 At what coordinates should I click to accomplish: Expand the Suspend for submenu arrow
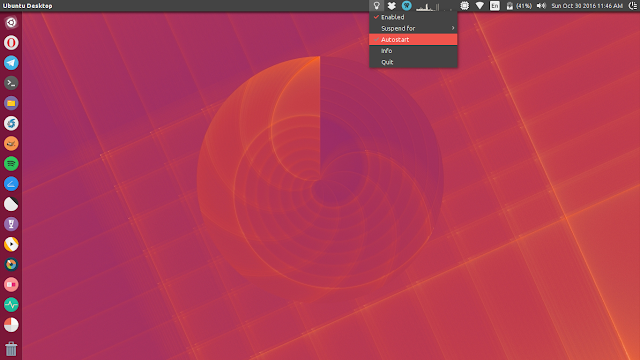pos(453,28)
